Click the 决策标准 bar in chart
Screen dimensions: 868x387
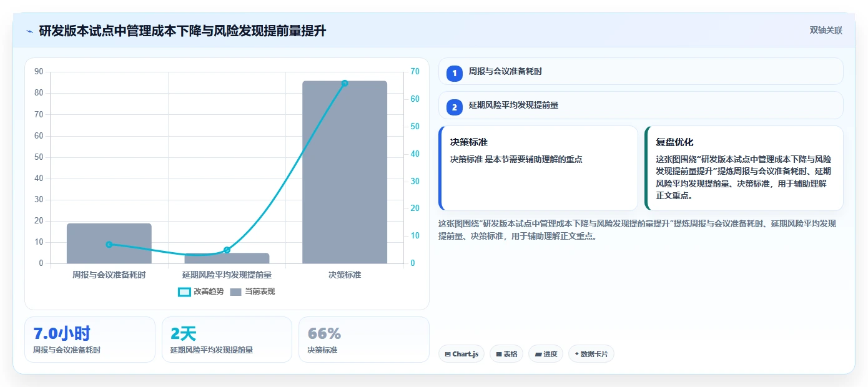(345, 172)
